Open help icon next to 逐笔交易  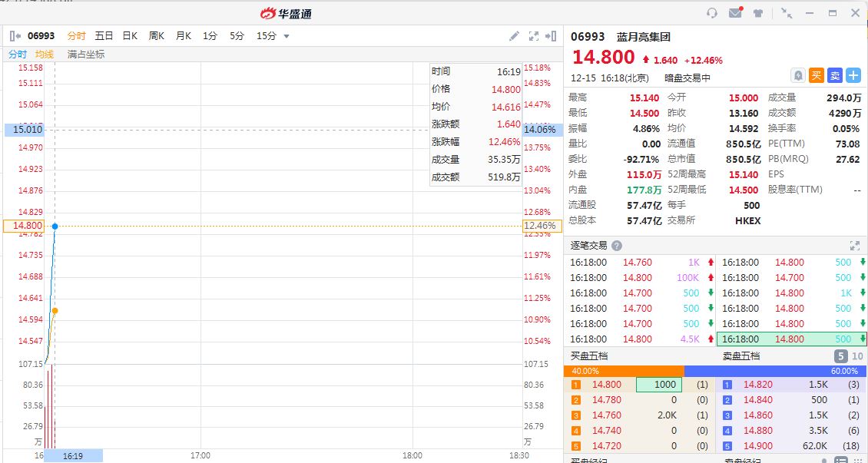[617, 246]
